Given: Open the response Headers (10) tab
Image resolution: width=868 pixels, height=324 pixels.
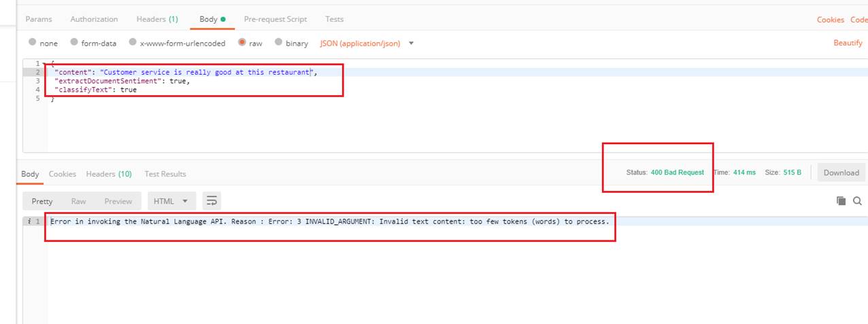Looking at the screenshot, I should tap(109, 174).
